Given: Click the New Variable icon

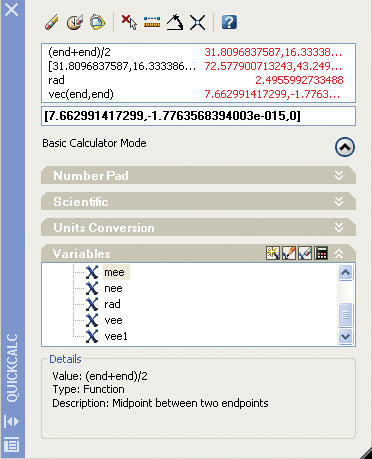Looking at the screenshot, I should click(273, 253).
